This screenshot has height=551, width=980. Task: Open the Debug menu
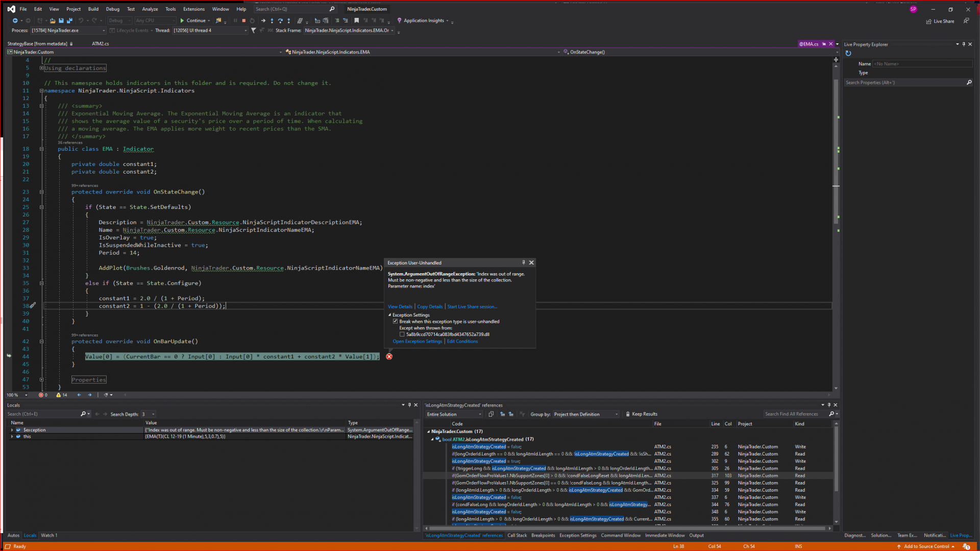click(112, 9)
